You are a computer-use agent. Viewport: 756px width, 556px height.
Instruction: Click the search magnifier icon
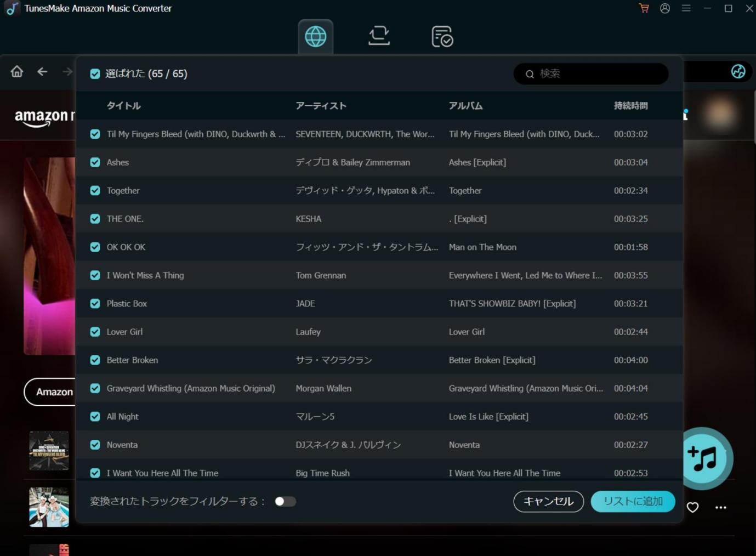[530, 74]
